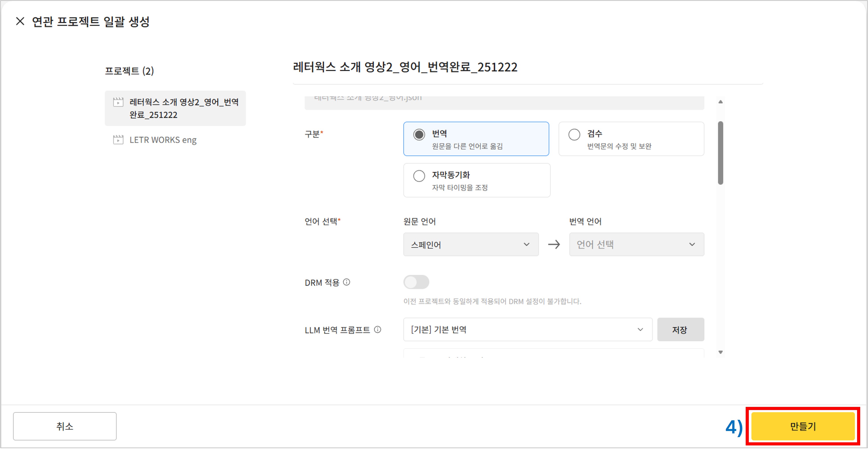Click info icon next to LLM 번역 프롬프트

click(x=378, y=329)
